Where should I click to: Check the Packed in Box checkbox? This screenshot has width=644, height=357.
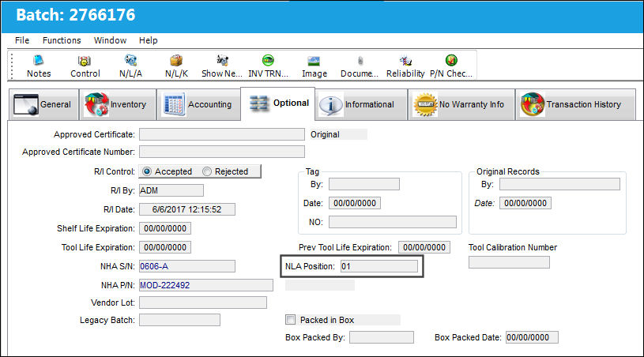coord(290,320)
